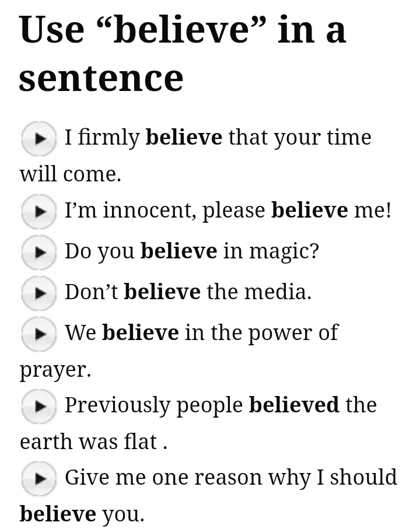420x529 pixels.
Task: Click the bold "believe" before "that your time"
Action: (x=184, y=138)
